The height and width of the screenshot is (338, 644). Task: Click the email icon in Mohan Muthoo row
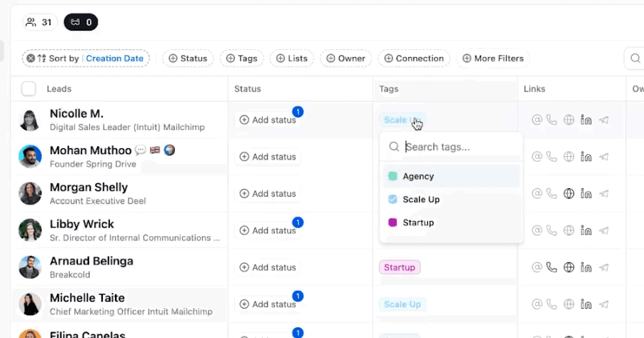(537, 157)
